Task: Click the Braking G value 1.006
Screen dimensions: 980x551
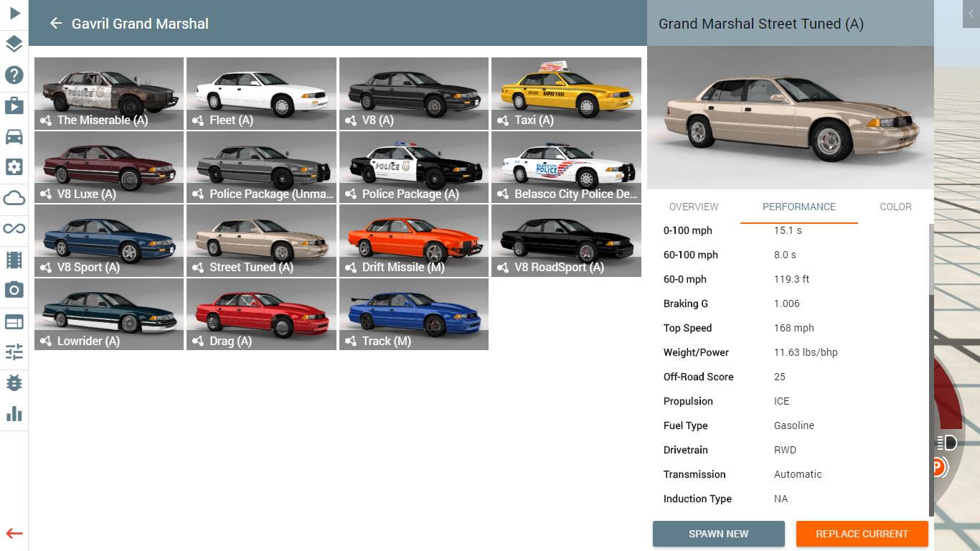Action: tap(787, 303)
